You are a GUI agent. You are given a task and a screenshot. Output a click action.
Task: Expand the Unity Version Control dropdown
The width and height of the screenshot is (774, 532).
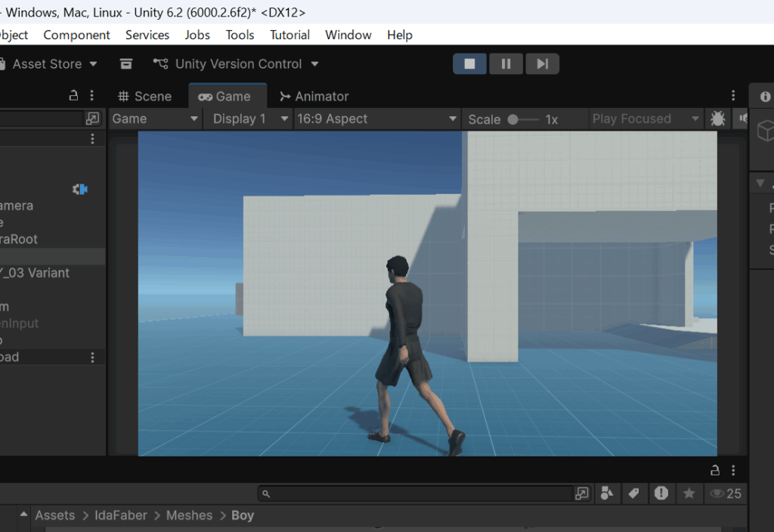tap(236, 64)
